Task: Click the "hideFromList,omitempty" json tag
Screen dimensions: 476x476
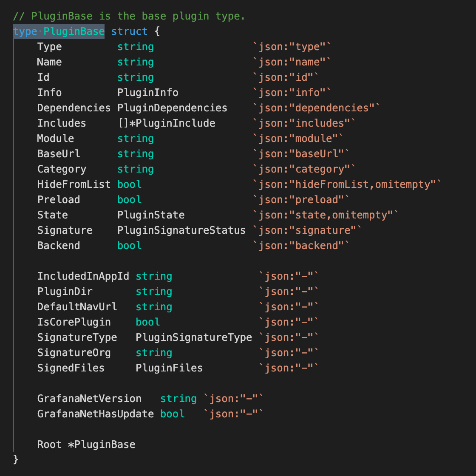Action: click(x=347, y=184)
